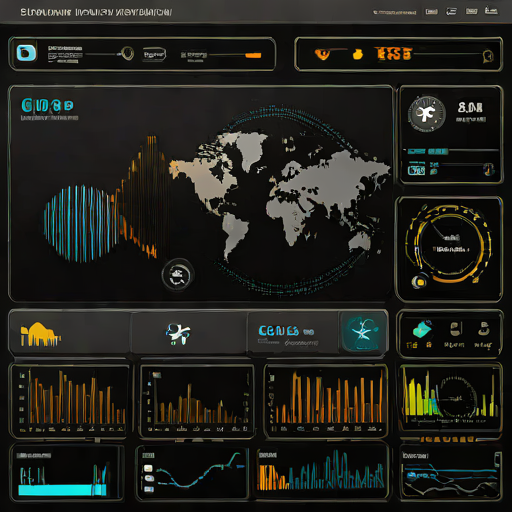Click the orange heart-shaped icon in top right panel
The image size is (512, 512).
pos(322,54)
